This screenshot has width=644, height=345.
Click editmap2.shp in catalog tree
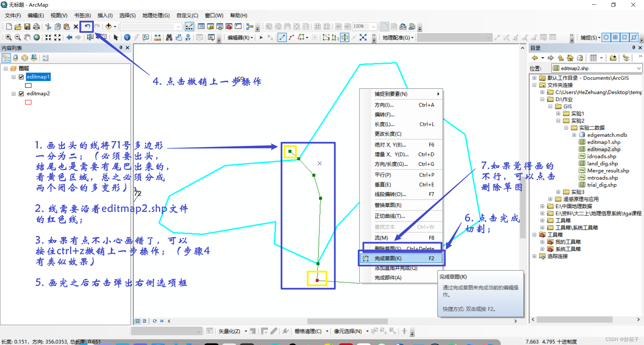click(603, 149)
